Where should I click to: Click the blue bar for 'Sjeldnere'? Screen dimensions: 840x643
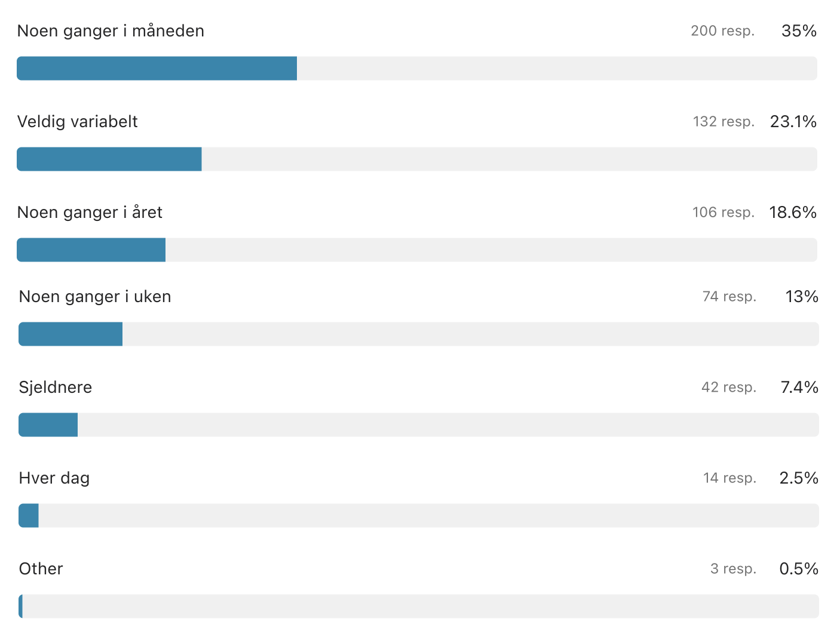(x=48, y=425)
